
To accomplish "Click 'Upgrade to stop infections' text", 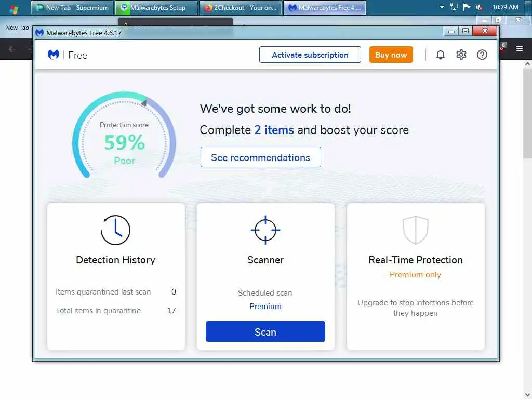I will pos(415,308).
